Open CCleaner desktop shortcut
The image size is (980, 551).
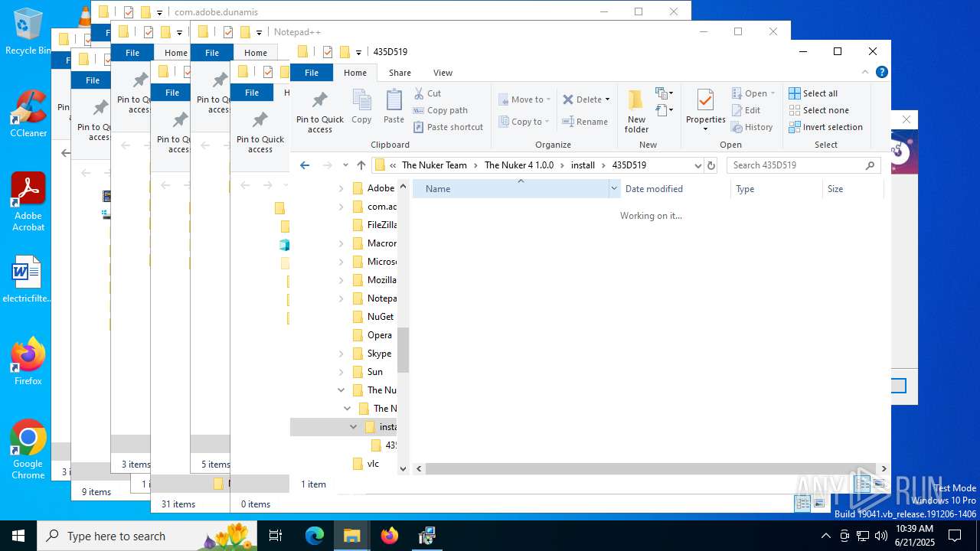pyautogui.click(x=28, y=114)
